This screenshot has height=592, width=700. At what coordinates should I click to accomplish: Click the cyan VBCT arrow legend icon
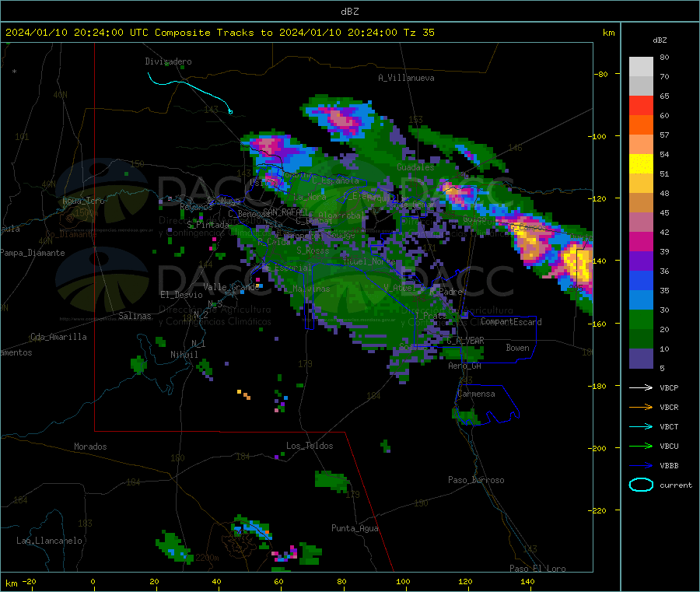tap(641, 427)
